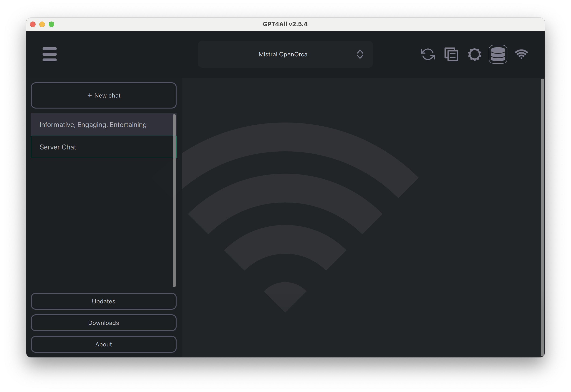Viewport: 571px width, 392px height.
Task: Open the About dialog
Action: coord(103,344)
